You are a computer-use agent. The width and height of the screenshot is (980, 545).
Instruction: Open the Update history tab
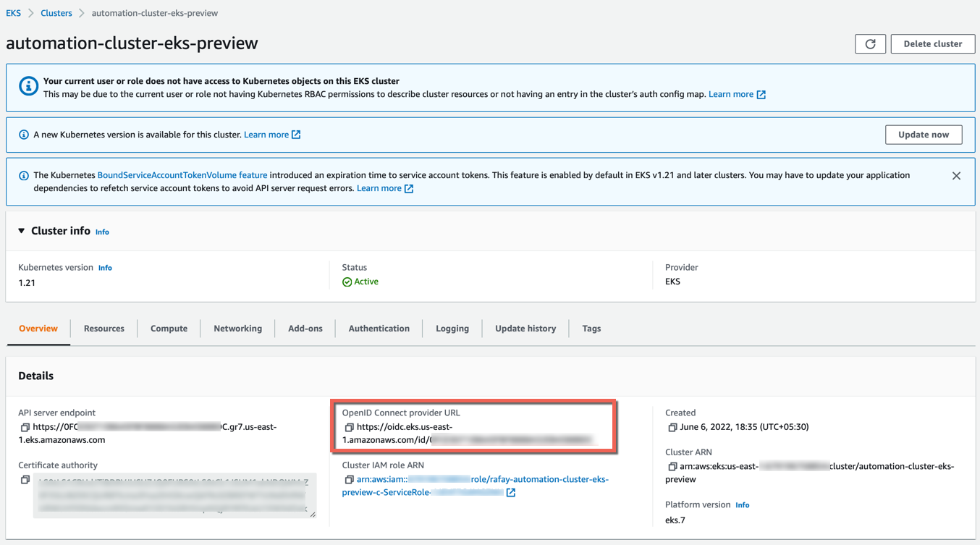[525, 329]
